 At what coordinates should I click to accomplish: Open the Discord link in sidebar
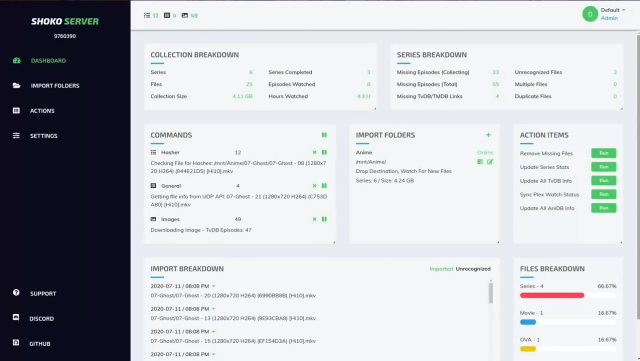(x=41, y=319)
